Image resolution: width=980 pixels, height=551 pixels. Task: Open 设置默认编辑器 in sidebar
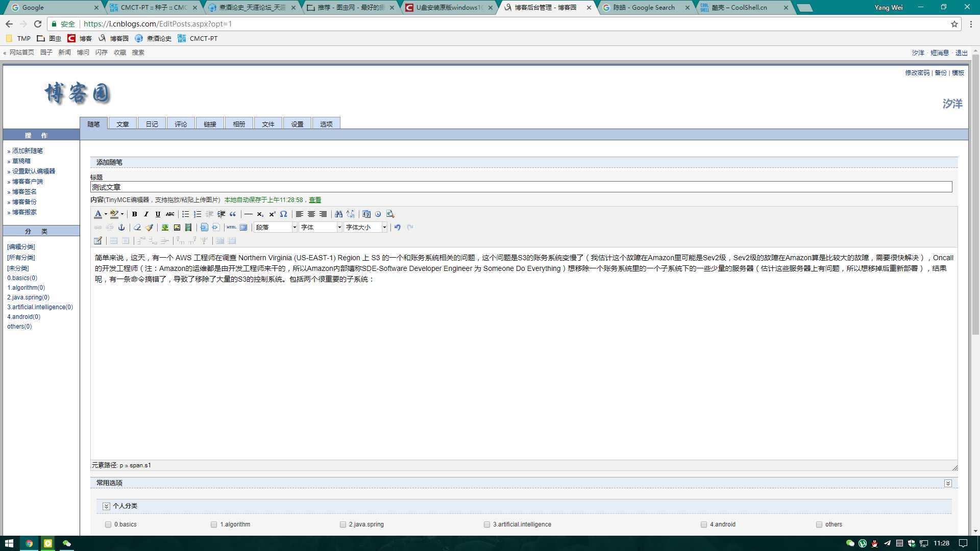[x=34, y=171]
